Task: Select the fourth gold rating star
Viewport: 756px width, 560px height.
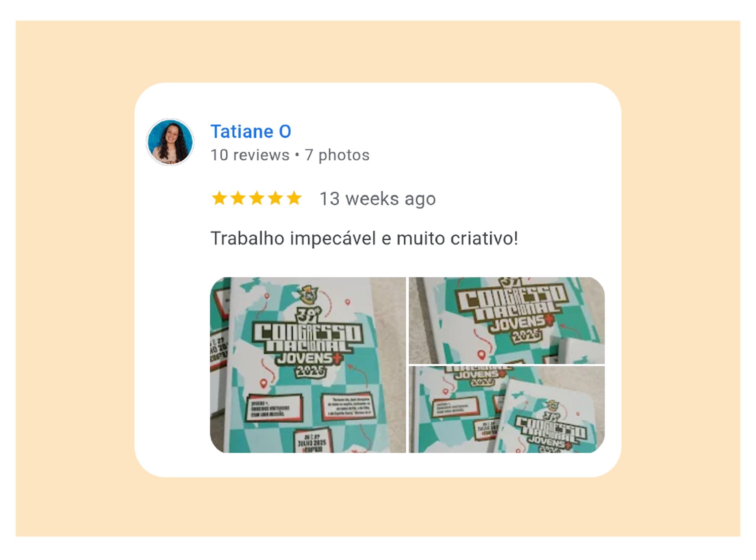Action: tap(275, 198)
